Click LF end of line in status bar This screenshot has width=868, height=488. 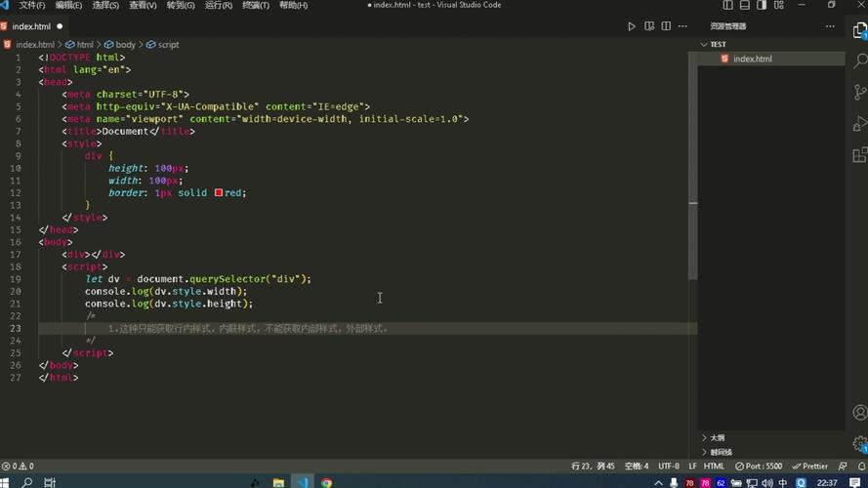(692, 467)
